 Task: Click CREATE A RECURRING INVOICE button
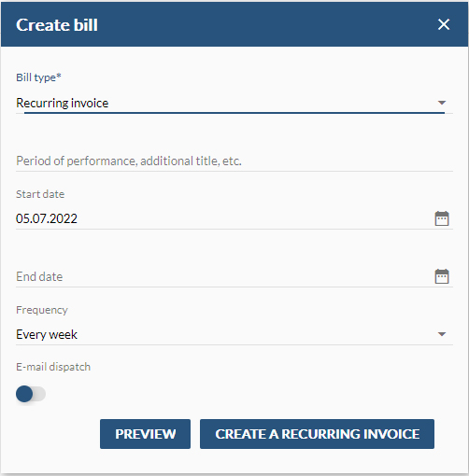click(317, 434)
